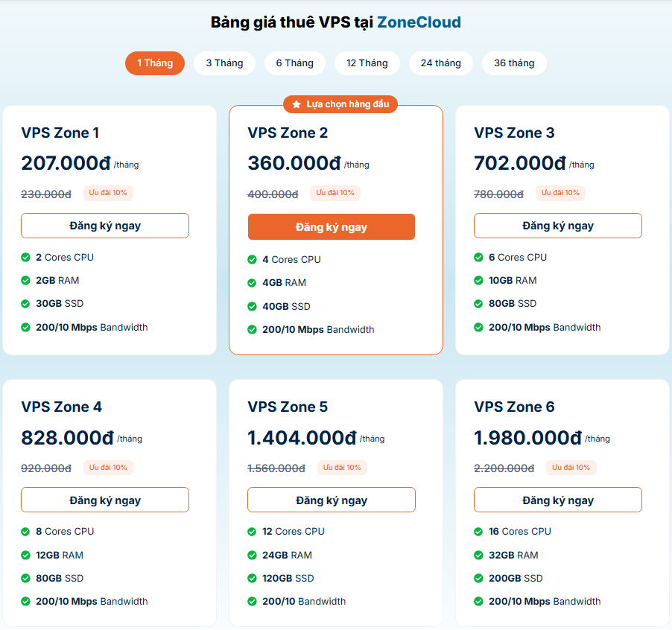The width and height of the screenshot is (672, 630).
Task: Click the checkmark beside 10GB RAM on VPS Zone 3
Action: (479, 280)
